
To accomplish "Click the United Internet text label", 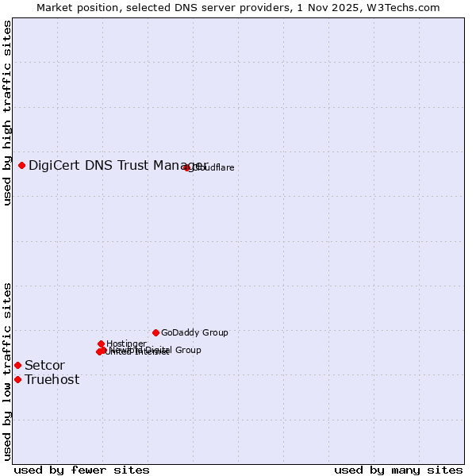I will point(136,353).
